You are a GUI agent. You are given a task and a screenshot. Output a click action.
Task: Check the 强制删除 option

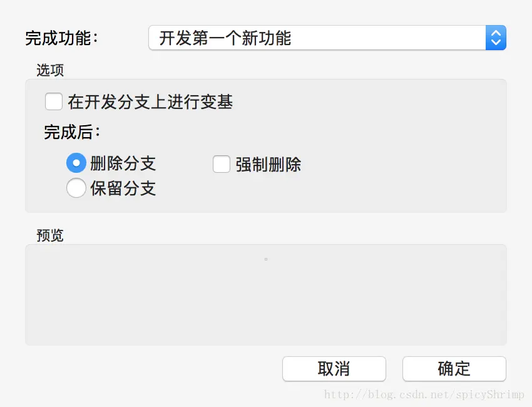click(222, 164)
